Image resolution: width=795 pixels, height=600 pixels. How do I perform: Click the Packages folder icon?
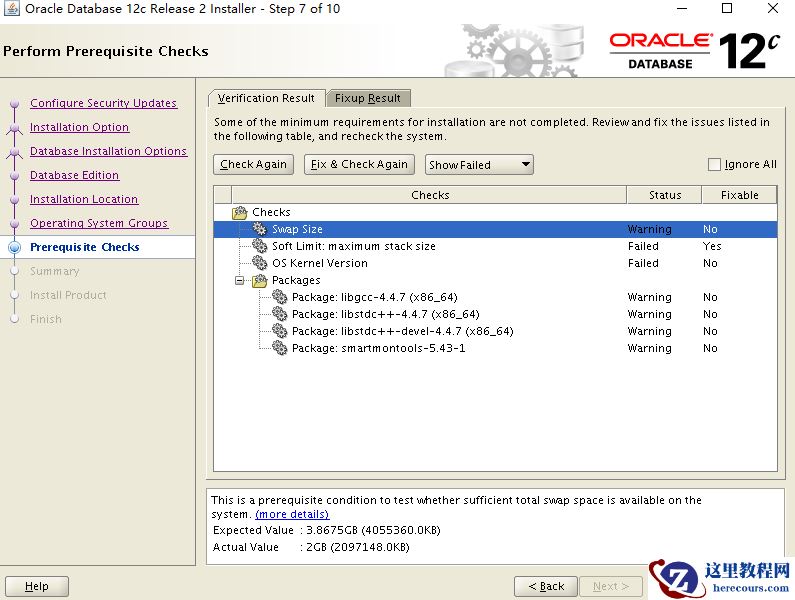pos(260,280)
